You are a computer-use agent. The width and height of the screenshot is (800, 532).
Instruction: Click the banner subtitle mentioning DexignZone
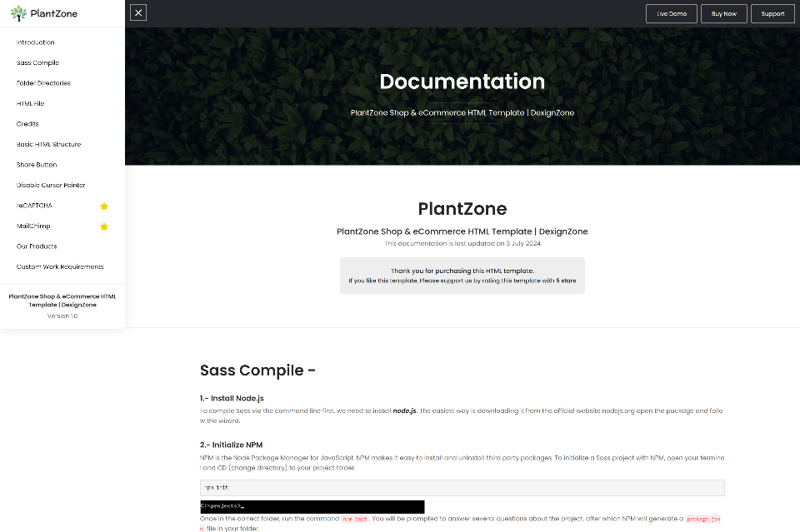tap(462, 112)
